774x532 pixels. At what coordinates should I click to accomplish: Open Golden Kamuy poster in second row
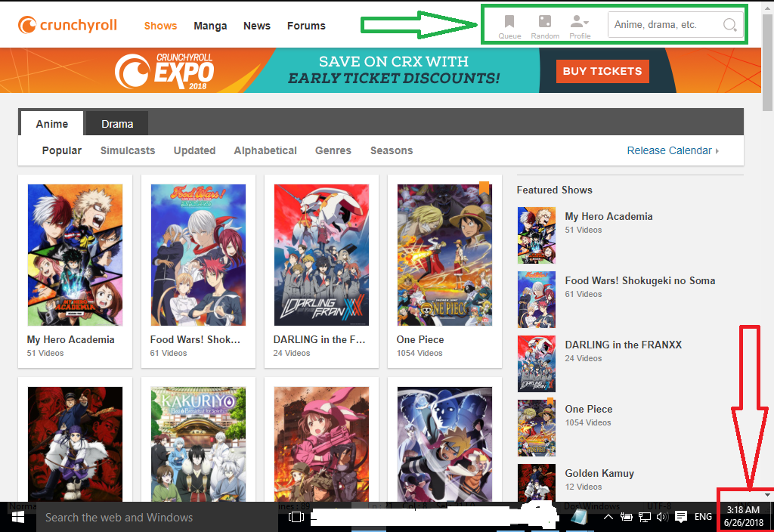point(75,444)
